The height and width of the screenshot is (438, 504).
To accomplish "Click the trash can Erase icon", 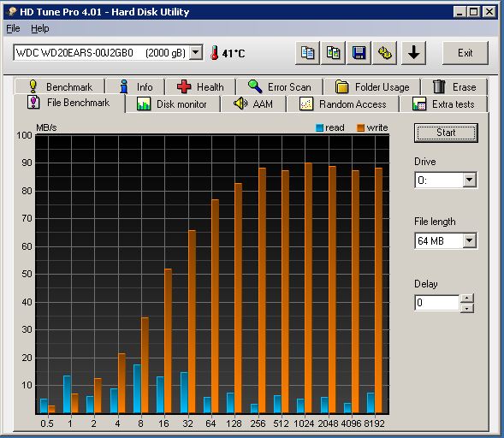I will [x=439, y=86].
